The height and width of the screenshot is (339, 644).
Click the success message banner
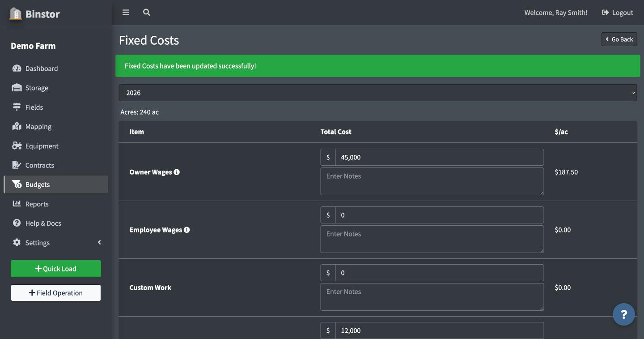tap(378, 66)
